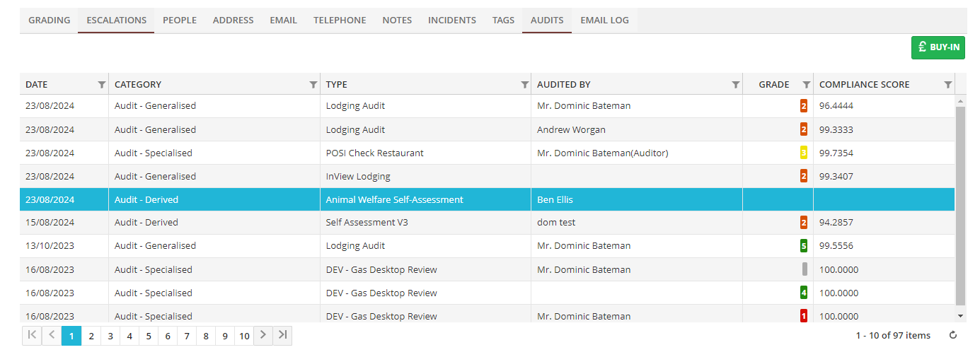Open the Grade column filter icon
The height and width of the screenshot is (357, 980).
[x=806, y=85]
